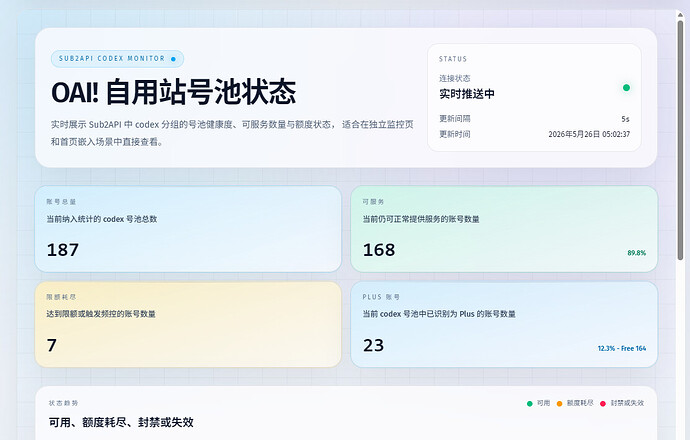Viewport: 690px width, 440px height.
Task: Click the page description paragraph under the heading
Action: [x=232, y=133]
